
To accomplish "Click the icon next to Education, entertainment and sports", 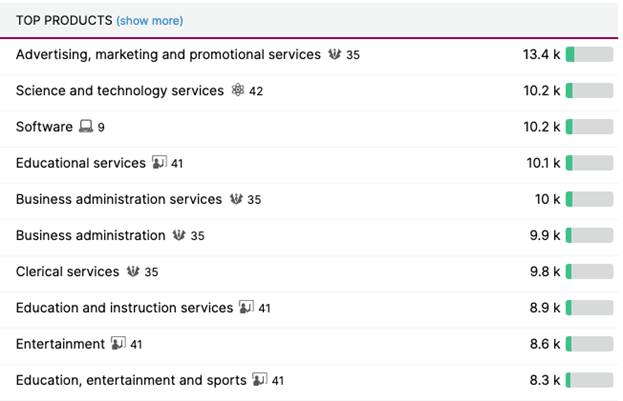I will [260, 380].
